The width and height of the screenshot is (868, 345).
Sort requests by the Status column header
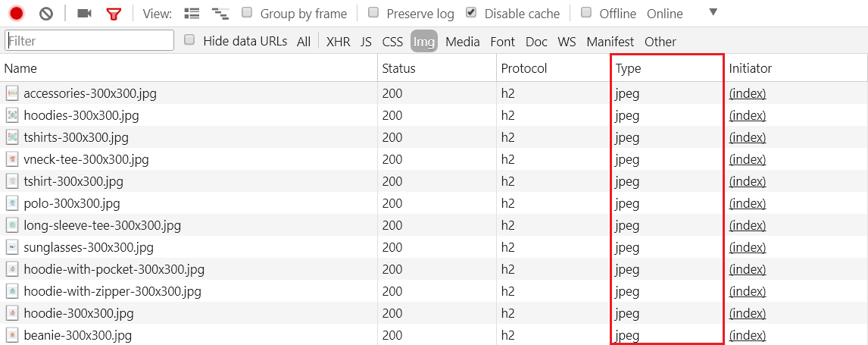(x=398, y=68)
